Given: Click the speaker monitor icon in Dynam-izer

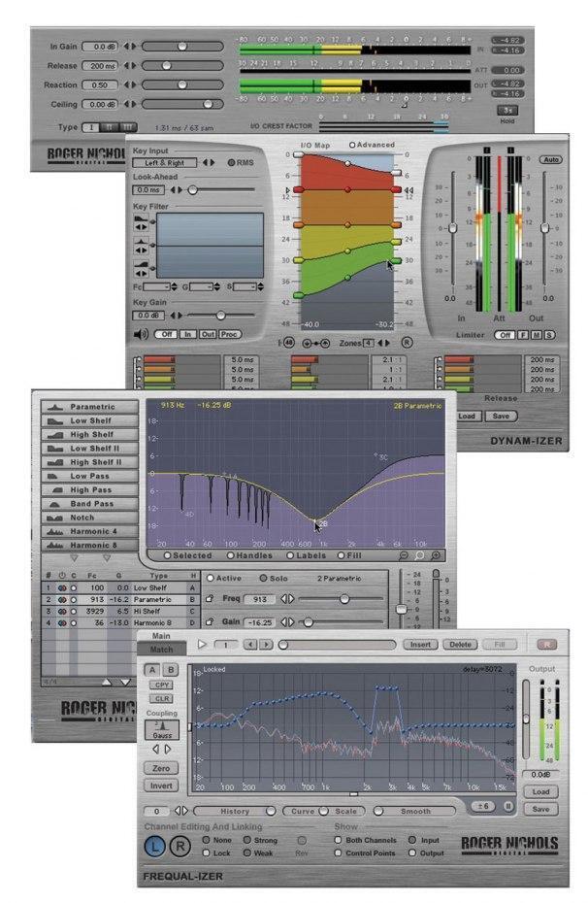Looking at the screenshot, I should [141, 334].
